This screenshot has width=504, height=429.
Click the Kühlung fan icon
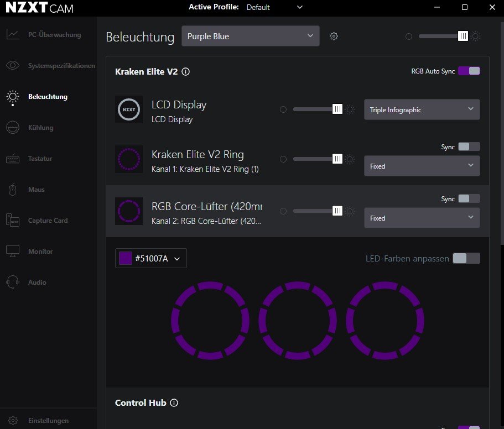pos(13,128)
